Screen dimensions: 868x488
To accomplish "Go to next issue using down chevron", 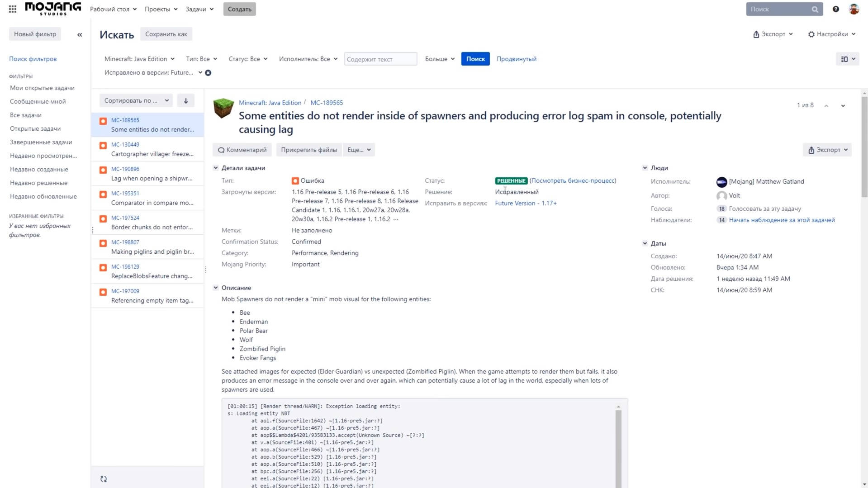I will pos(843,106).
